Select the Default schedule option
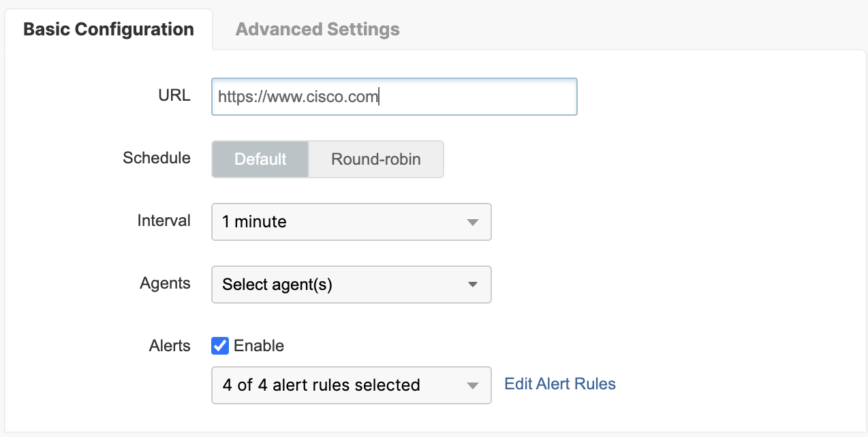868x437 pixels. (260, 159)
